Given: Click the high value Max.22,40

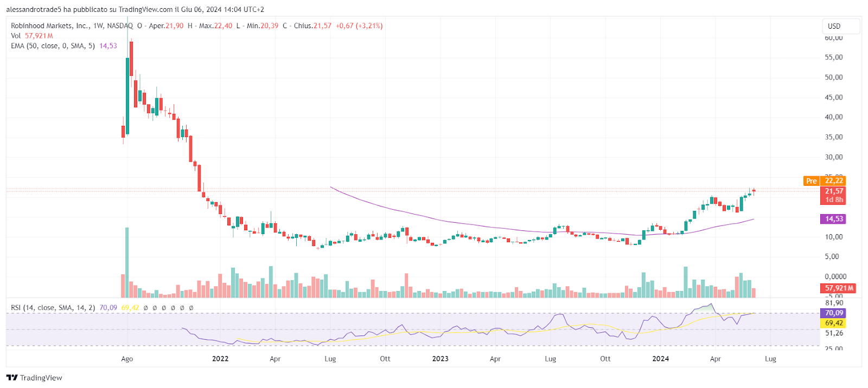Looking at the screenshot, I should (x=215, y=25).
